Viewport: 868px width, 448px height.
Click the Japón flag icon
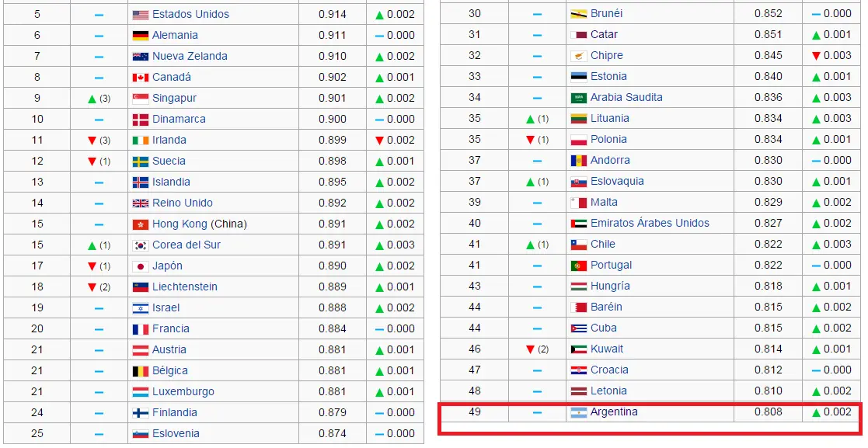(139, 266)
